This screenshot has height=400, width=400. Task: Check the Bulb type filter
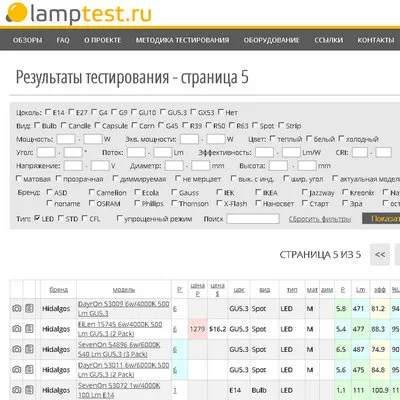point(37,125)
